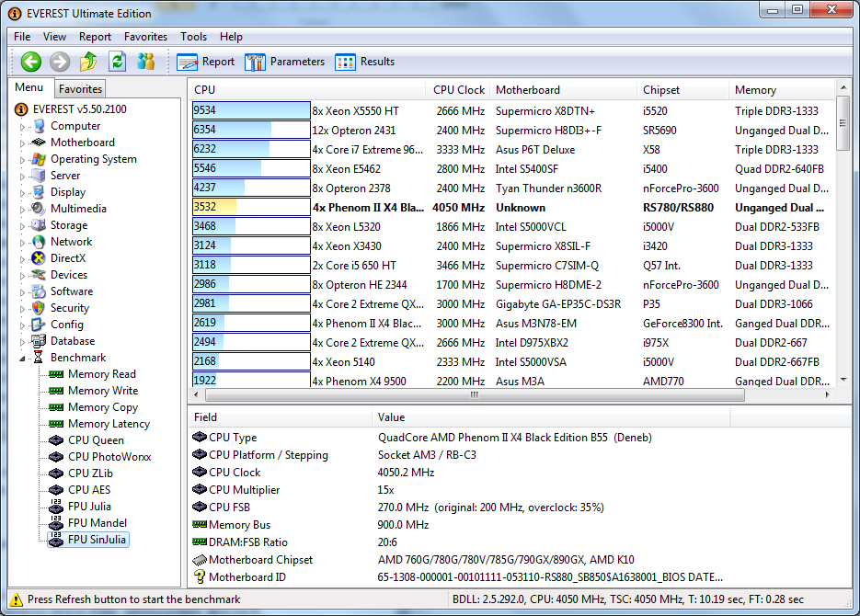Open the File menu
The image size is (860, 616).
(x=22, y=37)
